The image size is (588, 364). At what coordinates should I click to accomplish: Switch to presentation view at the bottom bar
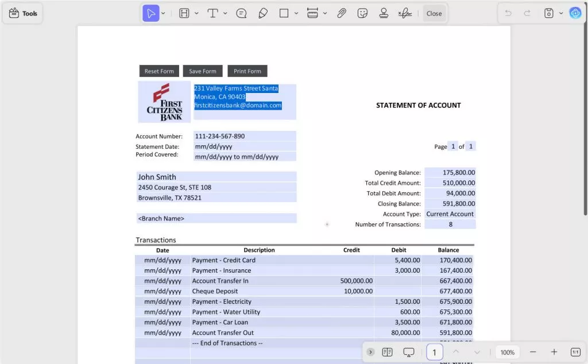click(408, 352)
